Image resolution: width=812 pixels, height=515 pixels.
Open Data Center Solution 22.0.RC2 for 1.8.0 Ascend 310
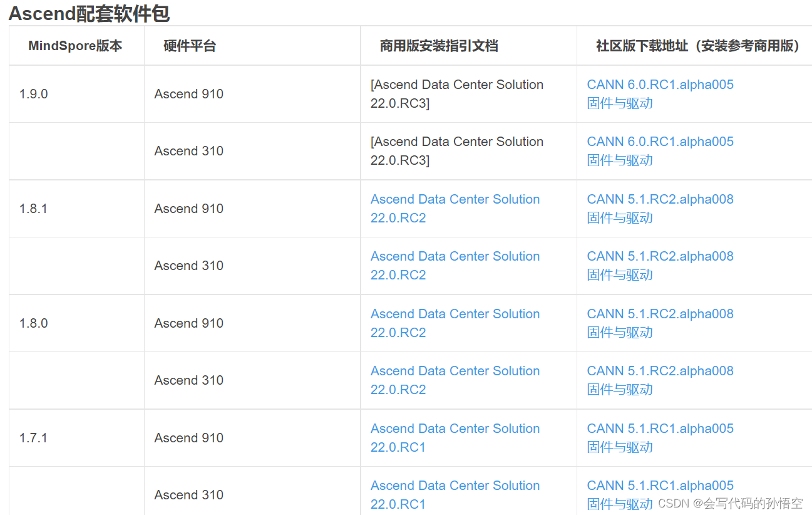click(x=455, y=380)
